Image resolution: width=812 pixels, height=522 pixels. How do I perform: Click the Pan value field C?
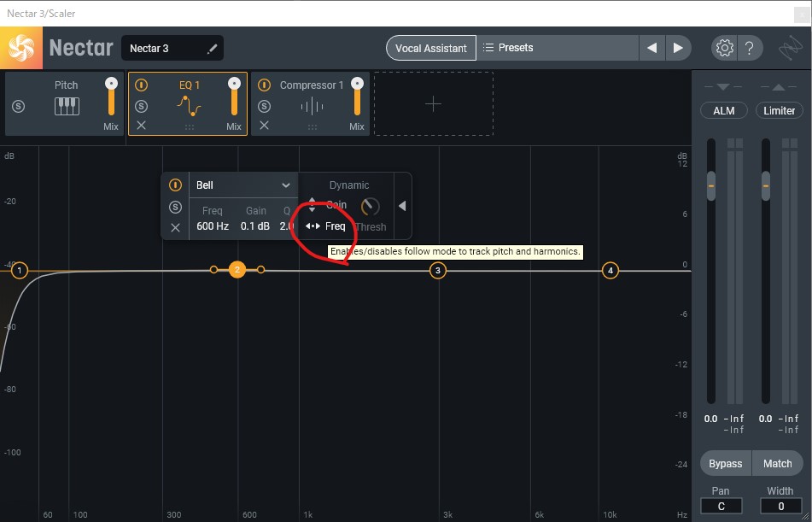tap(721, 506)
